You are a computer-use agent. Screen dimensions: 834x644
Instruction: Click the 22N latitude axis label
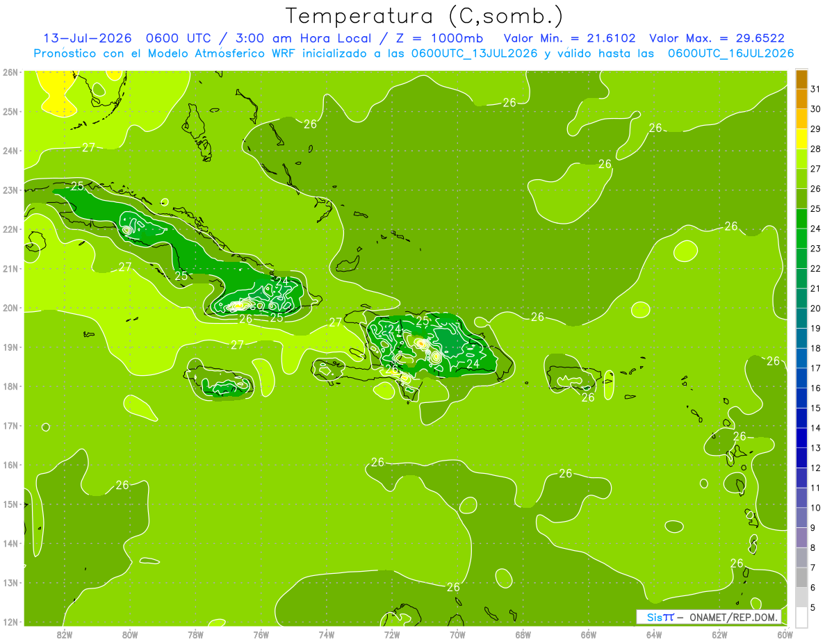[x=10, y=229]
